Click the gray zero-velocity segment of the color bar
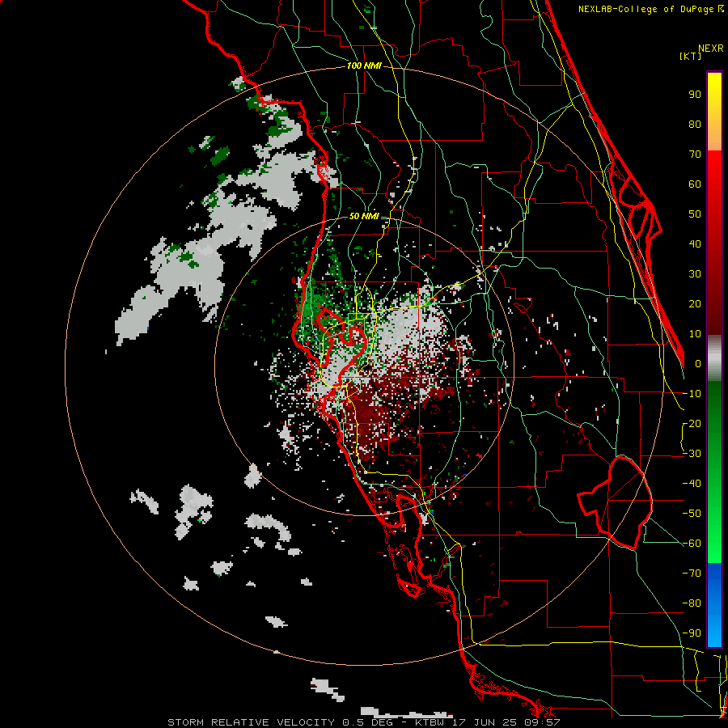 (x=714, y=358)
